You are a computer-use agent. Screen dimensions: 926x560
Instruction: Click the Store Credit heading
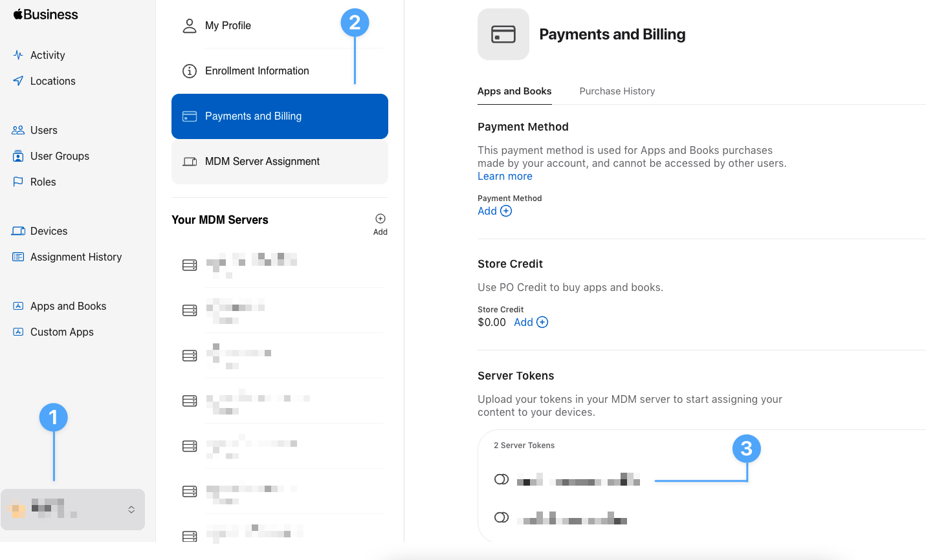(510, 264)
